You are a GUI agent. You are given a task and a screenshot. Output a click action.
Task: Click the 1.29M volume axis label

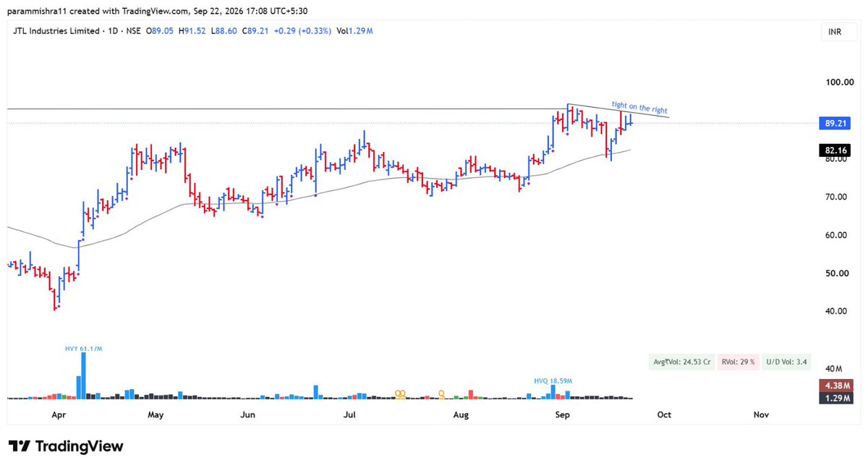pyautogui.click(x=835, y=399)
